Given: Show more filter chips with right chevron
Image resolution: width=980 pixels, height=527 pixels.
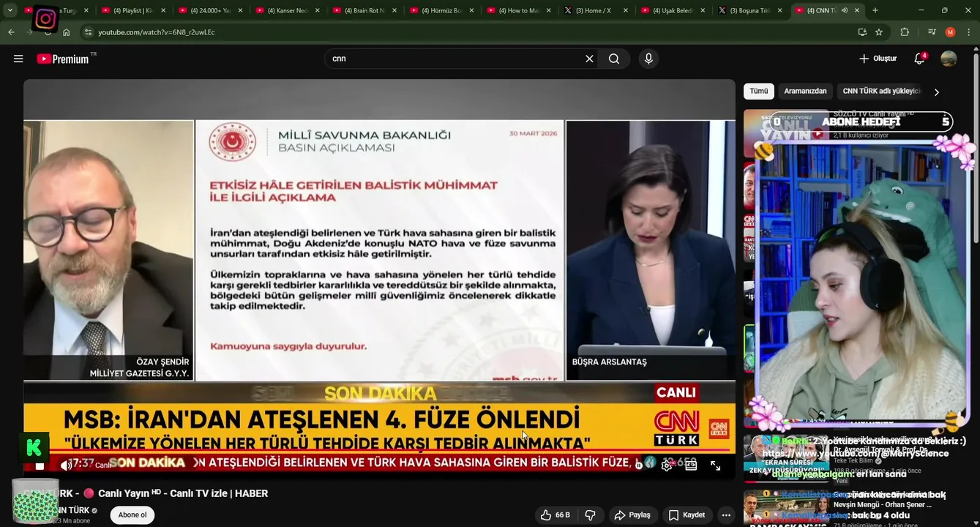Looking at the screenshot, I should coord(936,91).
